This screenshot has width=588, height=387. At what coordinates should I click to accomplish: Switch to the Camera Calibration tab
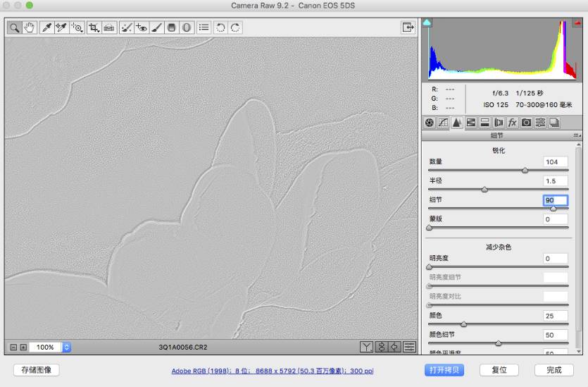coord(526,123)
